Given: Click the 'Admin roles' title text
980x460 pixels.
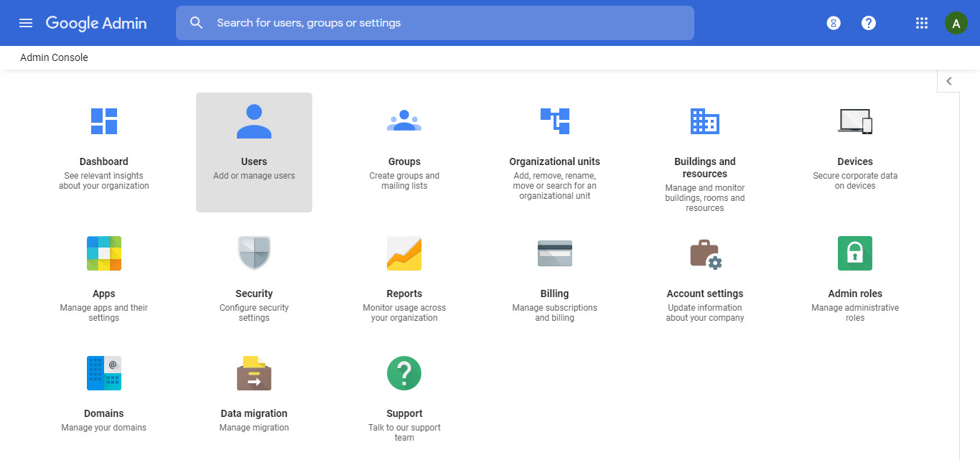Looking at the screenshot, I should click(855, 294).
